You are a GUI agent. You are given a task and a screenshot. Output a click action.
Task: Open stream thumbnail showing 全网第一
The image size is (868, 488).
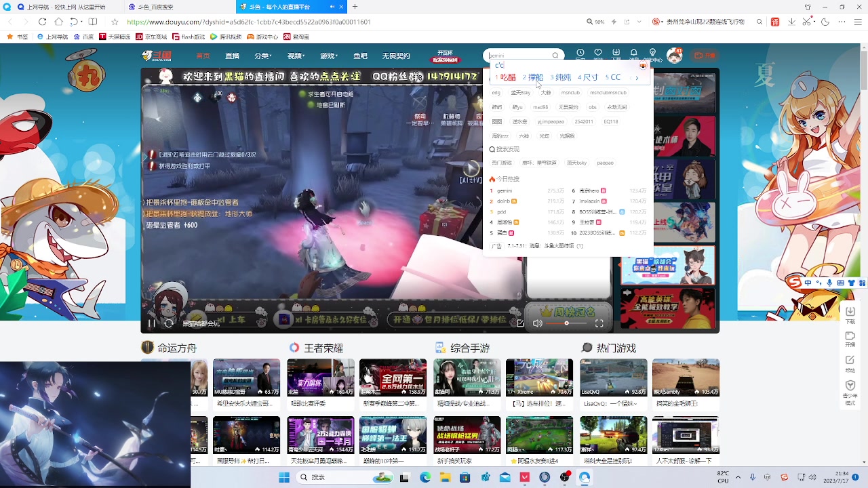(393, 378)
